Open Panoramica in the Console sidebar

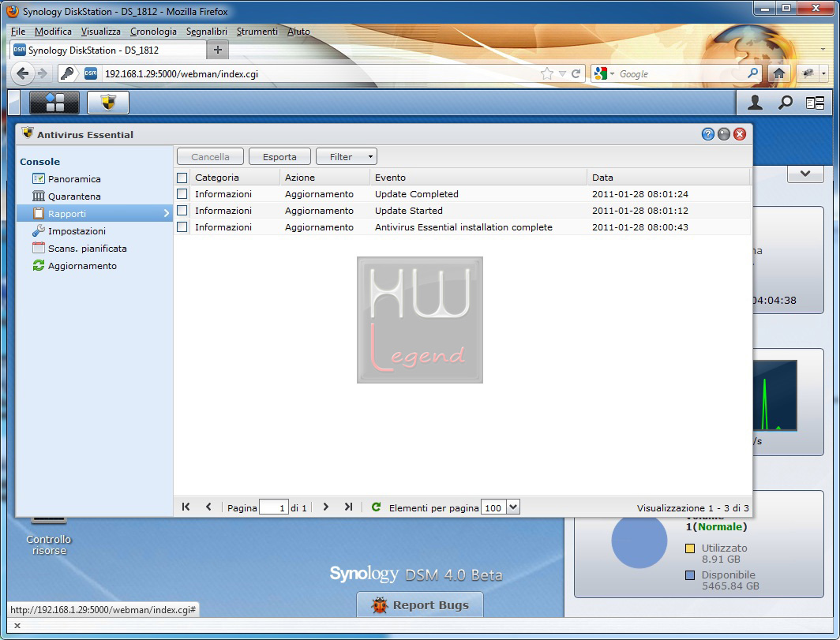point(74,179)
